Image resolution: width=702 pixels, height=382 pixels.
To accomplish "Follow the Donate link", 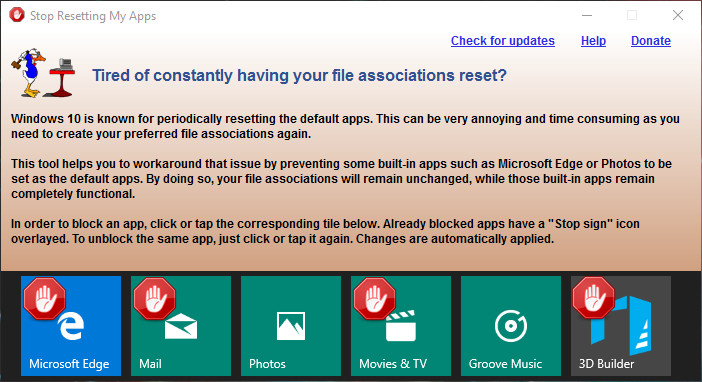I will click(x=651, y=41).
